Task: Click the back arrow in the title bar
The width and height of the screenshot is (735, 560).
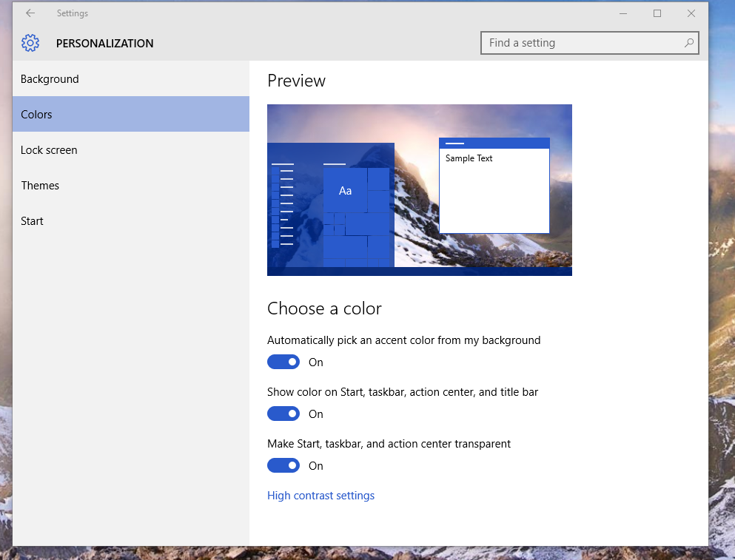Action: click(x=30, y=13)
